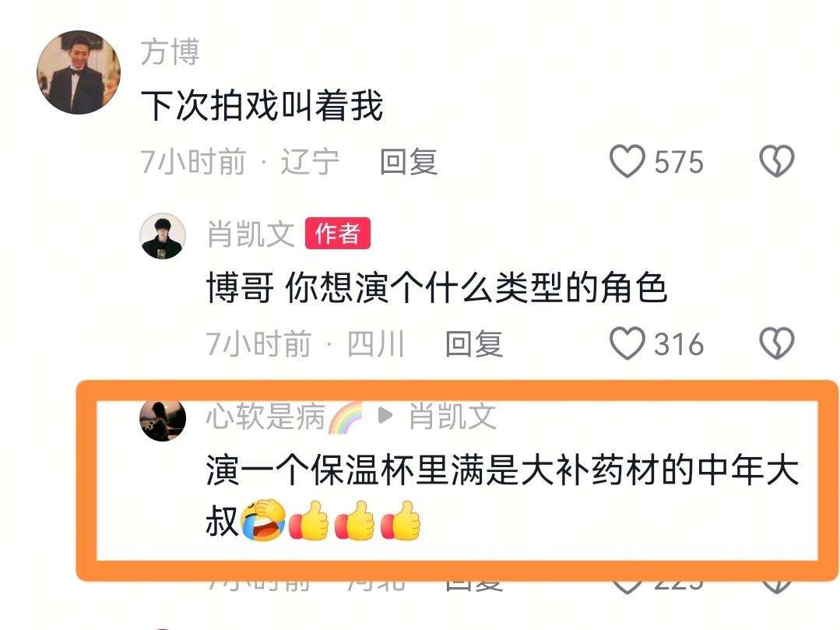Open 肖凯文's small profile avatar
The width and height of the screenshot is (840, 630).
(x=163, y=236)
